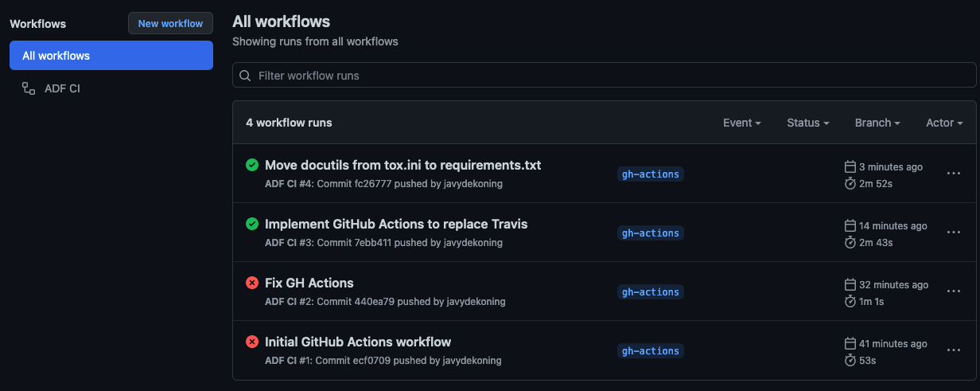980x391 pixels.
Task: Open the Actor filter dropdown
Action: click(x=943, y=123)
